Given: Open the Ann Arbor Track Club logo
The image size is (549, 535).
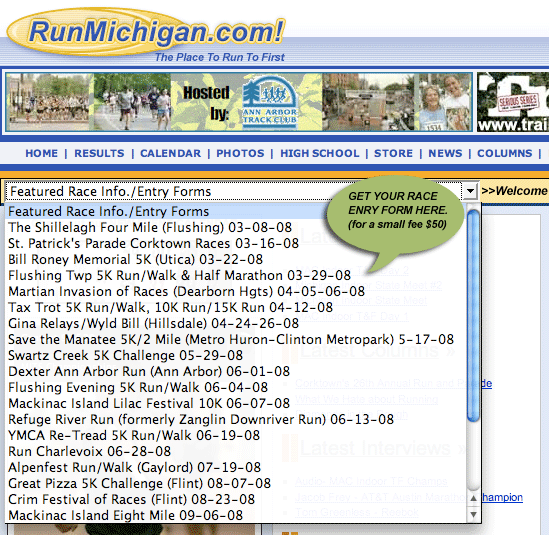Looking at the screenshot, I should click(270, 102).
